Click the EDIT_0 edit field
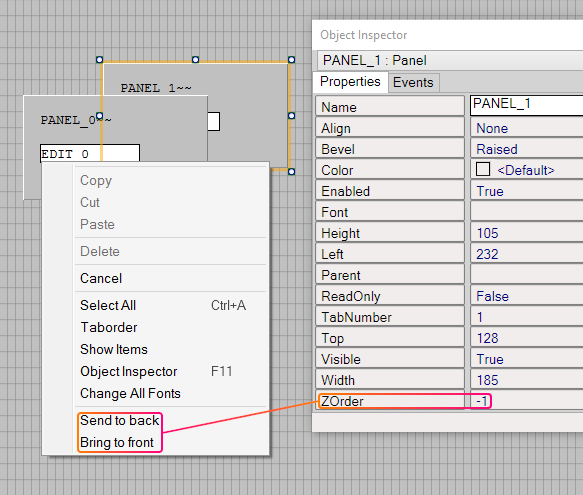This screenshot has width=583, height=495. (x=90, y=154)
